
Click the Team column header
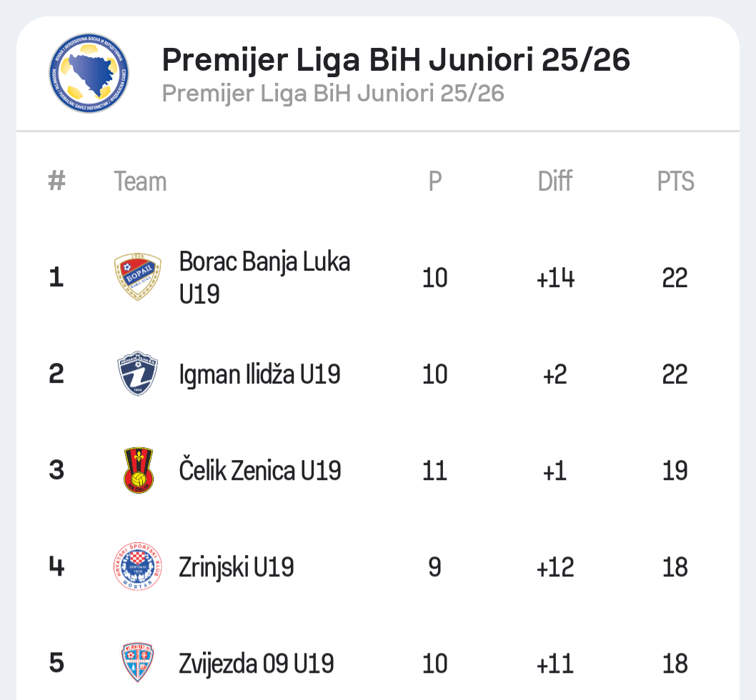click(x=140, y=181)
